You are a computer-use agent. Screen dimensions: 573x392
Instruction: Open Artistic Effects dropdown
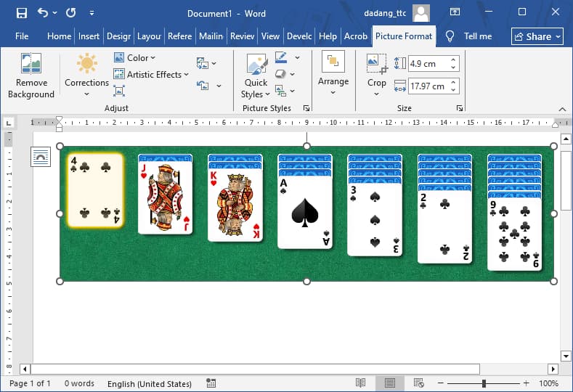(151, 75)
